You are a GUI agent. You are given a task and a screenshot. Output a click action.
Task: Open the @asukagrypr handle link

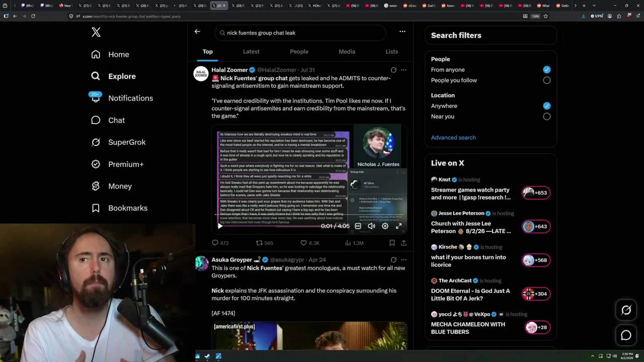point(287,260)
